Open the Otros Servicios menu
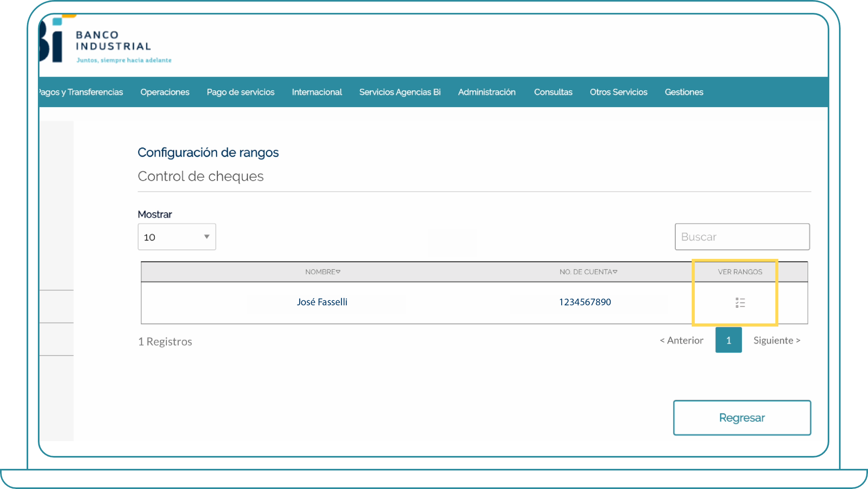 (x=619, y=92)
